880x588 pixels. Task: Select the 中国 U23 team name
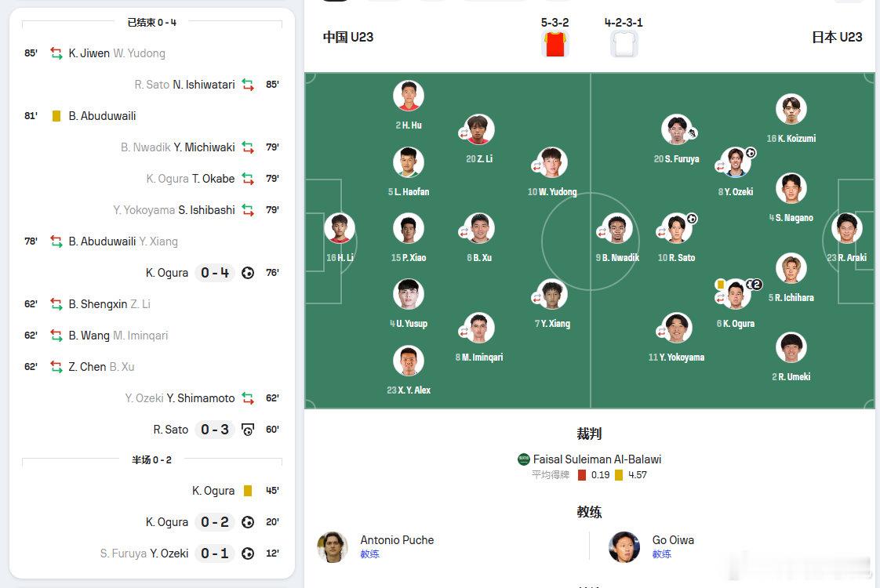tap(347, 37)
